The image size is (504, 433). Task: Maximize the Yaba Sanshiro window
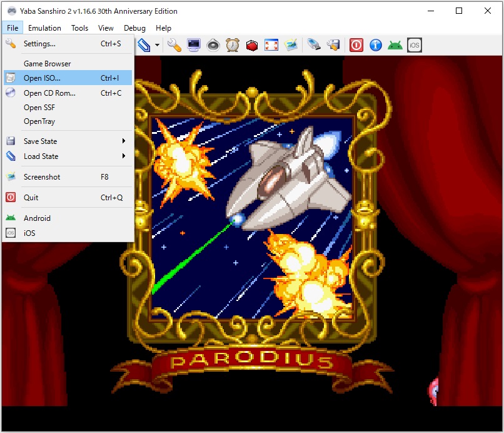pyautogui.click(x=459, y=11)
